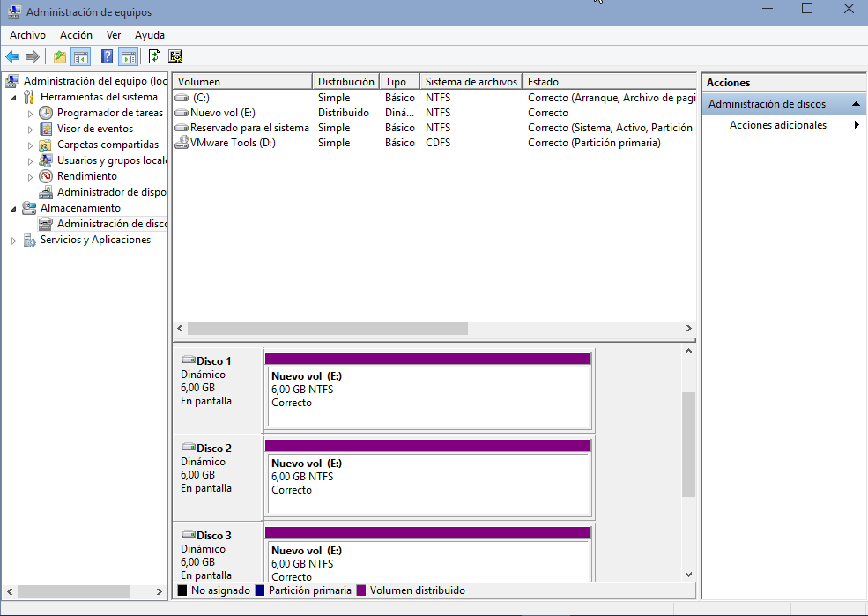Click volume list horizontal scrollbar thumb
The width and height of the screenshot is (868, 616).
328,328
